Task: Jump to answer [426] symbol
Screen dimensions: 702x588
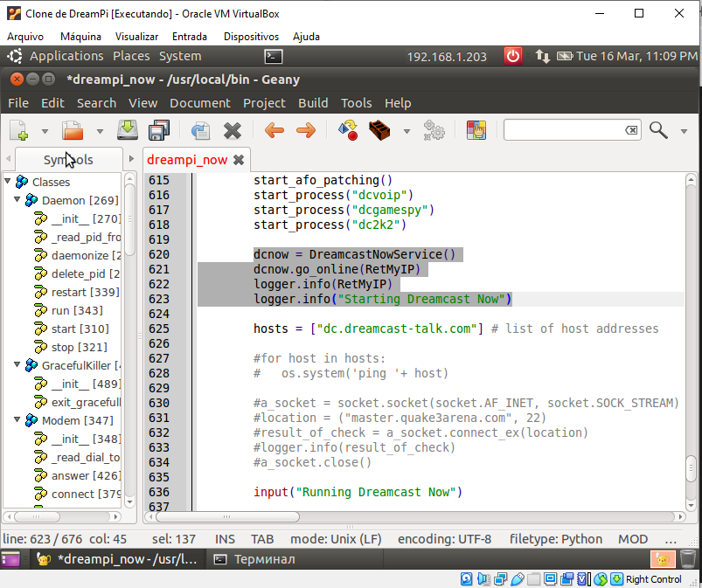Action: [x=86, y=475]
